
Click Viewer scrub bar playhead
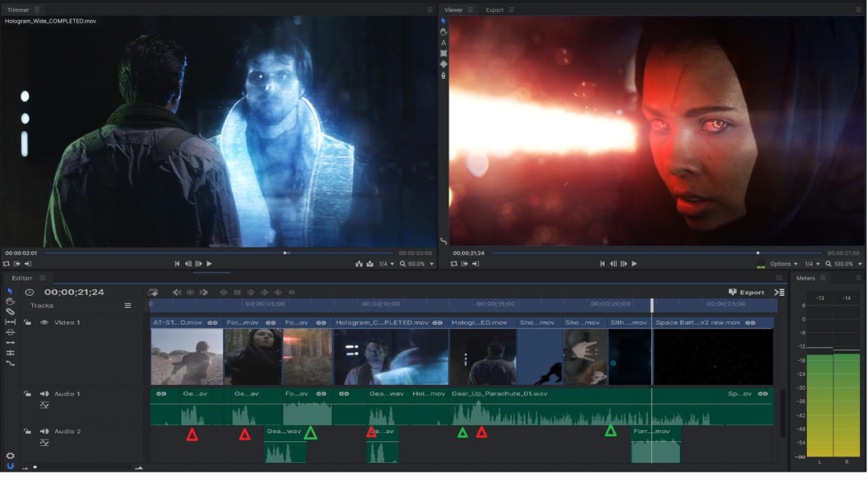(x=758, y=253)
